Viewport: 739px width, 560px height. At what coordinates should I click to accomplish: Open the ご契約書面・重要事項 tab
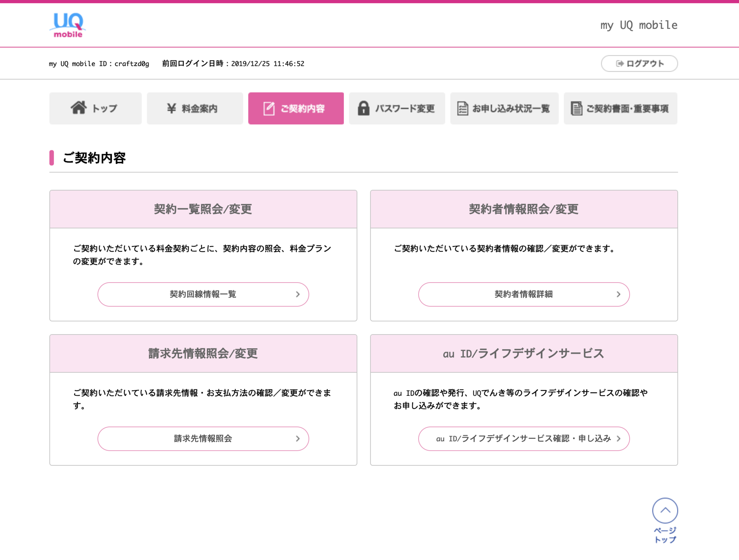click(621, 108)
